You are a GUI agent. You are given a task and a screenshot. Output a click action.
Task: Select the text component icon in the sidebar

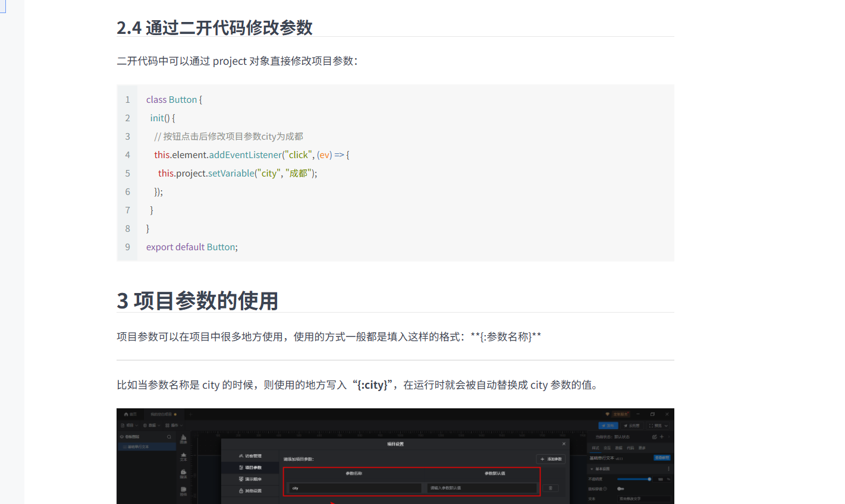[x=183, y=455]
